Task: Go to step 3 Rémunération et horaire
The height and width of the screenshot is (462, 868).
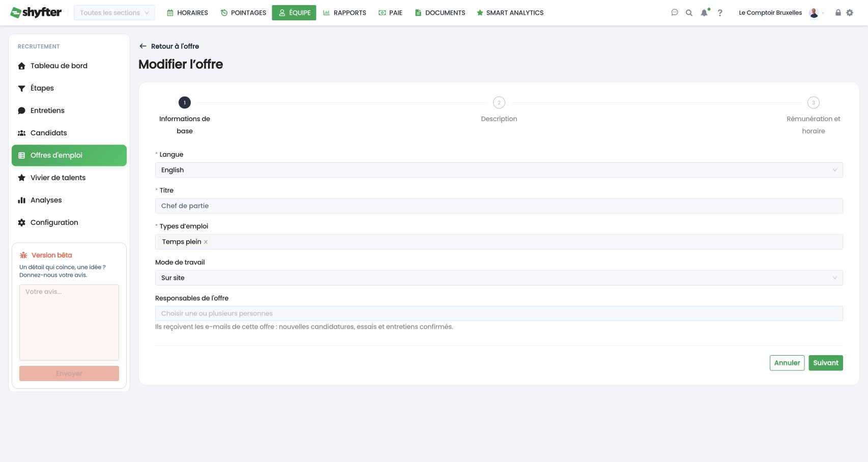Action: click(814, 116)
